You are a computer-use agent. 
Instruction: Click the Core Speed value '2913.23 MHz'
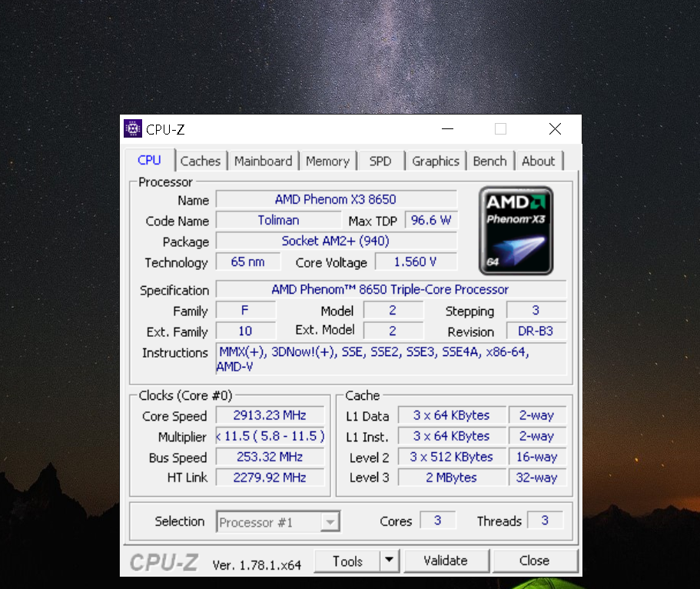coord(270,415)
